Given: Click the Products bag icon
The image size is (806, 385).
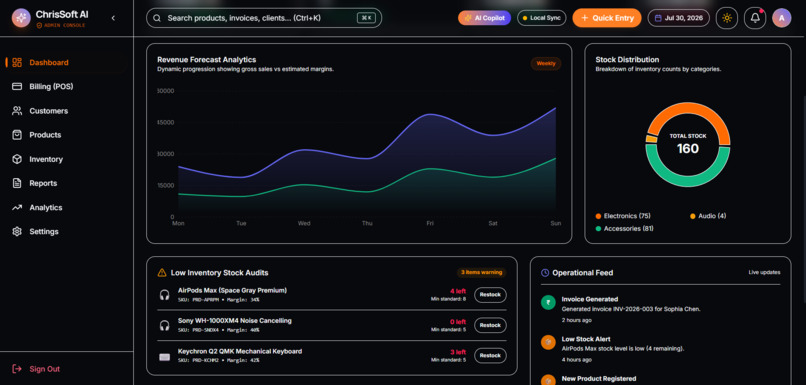Looking at the screenshot, I should 17,135.
